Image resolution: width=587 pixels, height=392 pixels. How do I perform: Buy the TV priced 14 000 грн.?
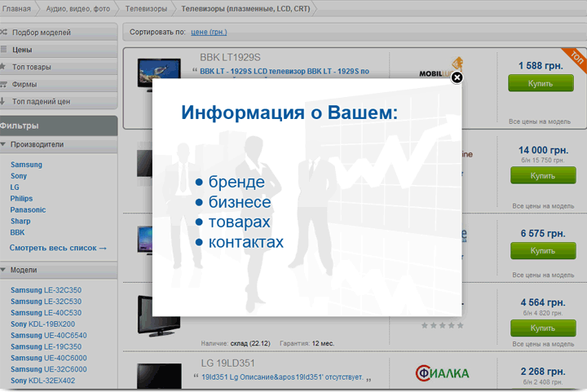543,175
